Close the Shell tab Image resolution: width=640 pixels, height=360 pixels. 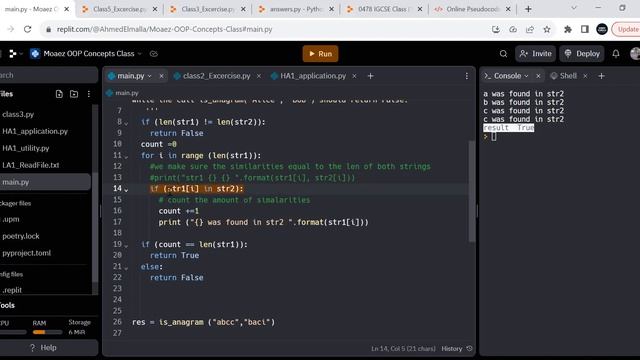(x=585, y=76)
